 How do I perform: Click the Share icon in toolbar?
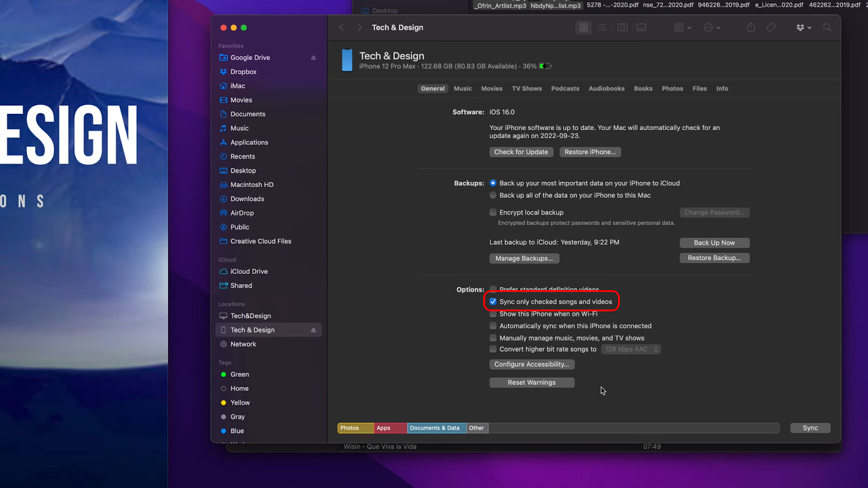(751, 28)
